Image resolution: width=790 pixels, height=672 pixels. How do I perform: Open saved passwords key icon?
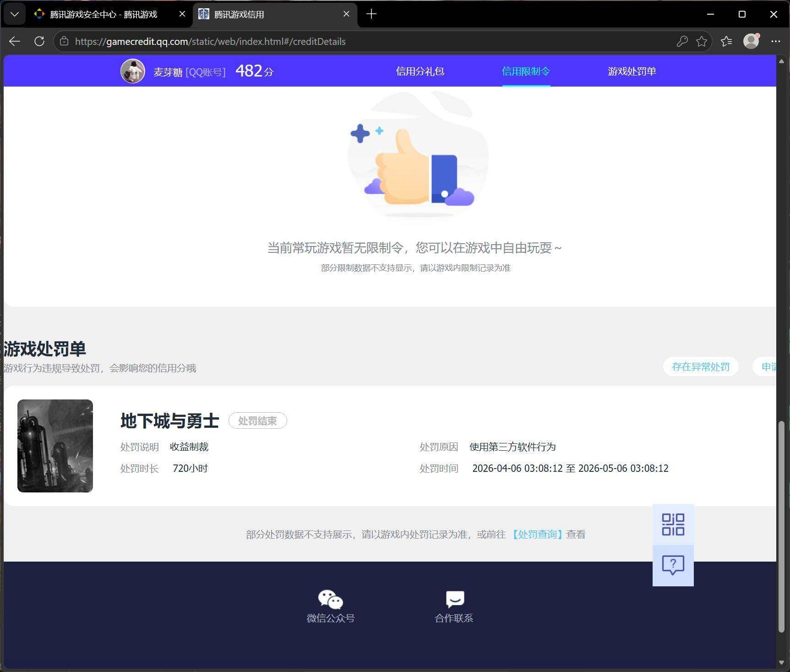click(682, 41)
